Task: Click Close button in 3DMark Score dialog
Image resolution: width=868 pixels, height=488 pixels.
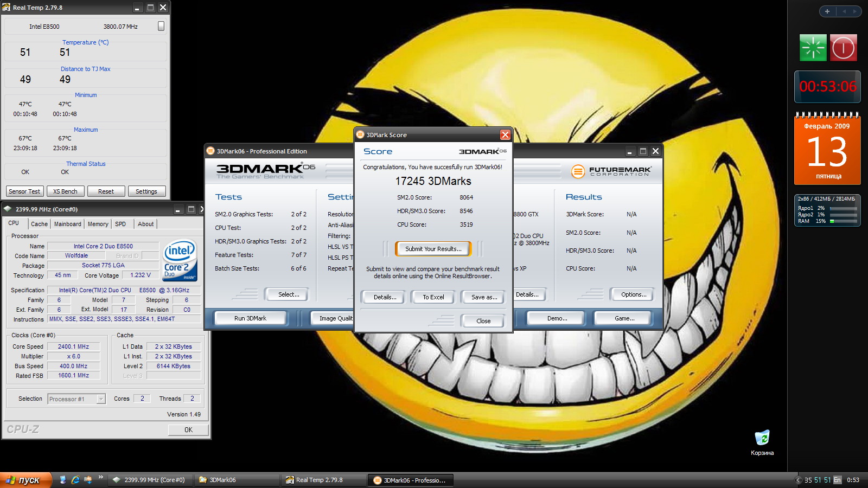Action: click(x=483, y=321)
